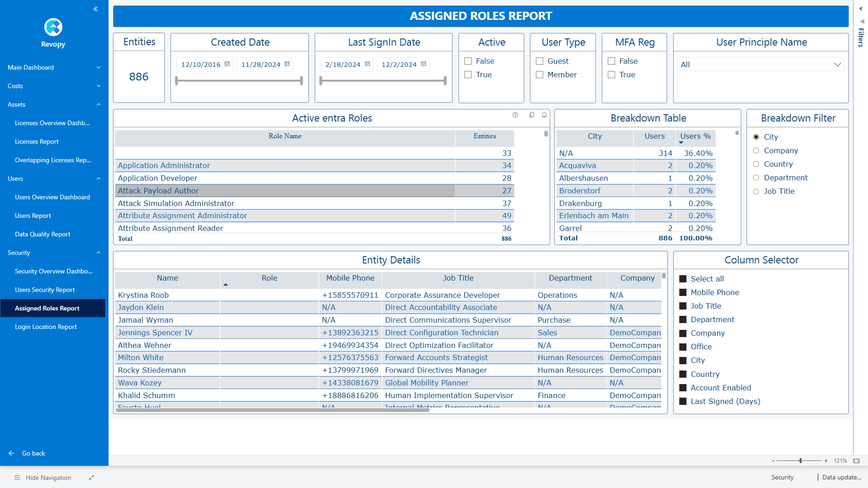The height and width of the screenshot is (488, 868).
Task: Click the Filters pane funnel icon
Action: coord(862,21)
